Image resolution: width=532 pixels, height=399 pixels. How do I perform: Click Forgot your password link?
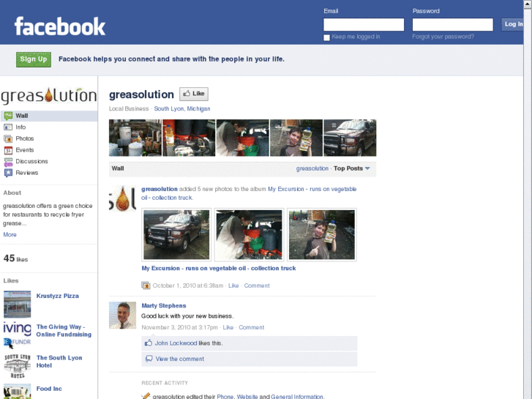[x=443, y=37]
